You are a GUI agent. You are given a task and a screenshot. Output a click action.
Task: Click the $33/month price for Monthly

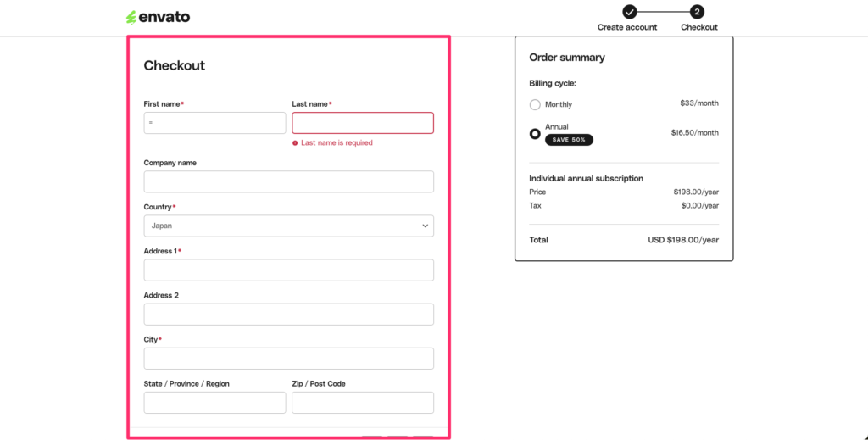pos(699,103)
